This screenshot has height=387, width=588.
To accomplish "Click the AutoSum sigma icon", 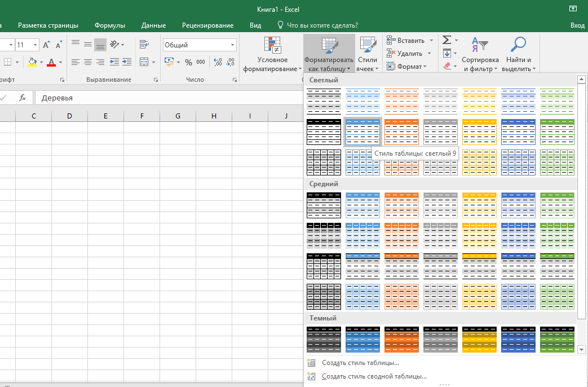I will (x=447, y=41).
